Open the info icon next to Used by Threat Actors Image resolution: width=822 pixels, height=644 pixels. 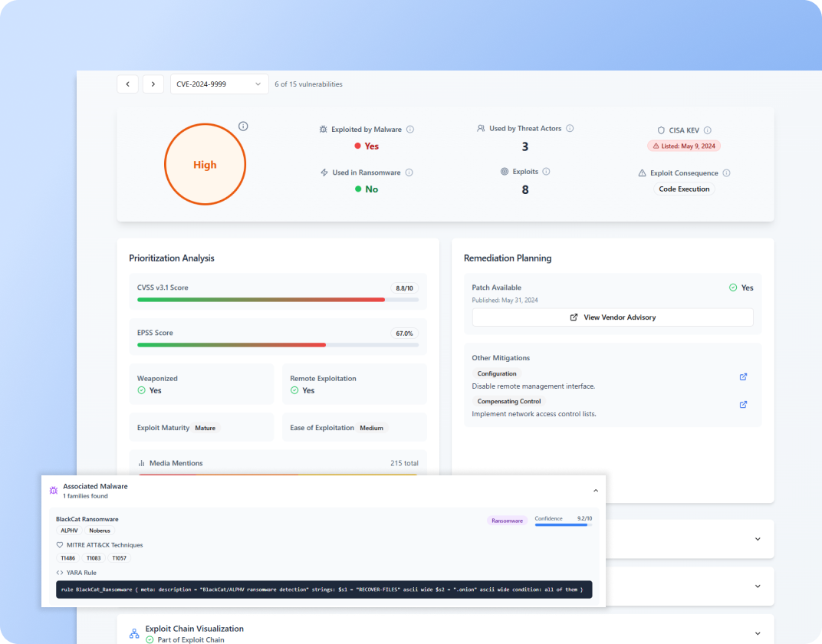pos(570,128)
